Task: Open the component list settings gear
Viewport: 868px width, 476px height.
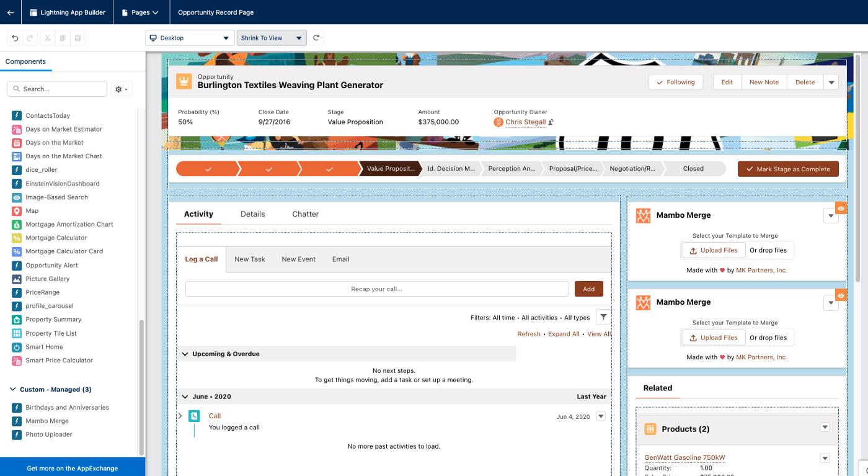Action: [x=121, y=89]
